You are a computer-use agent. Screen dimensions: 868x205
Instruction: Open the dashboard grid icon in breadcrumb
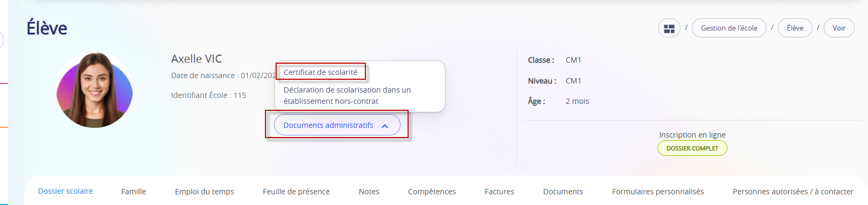pos(669,28)
